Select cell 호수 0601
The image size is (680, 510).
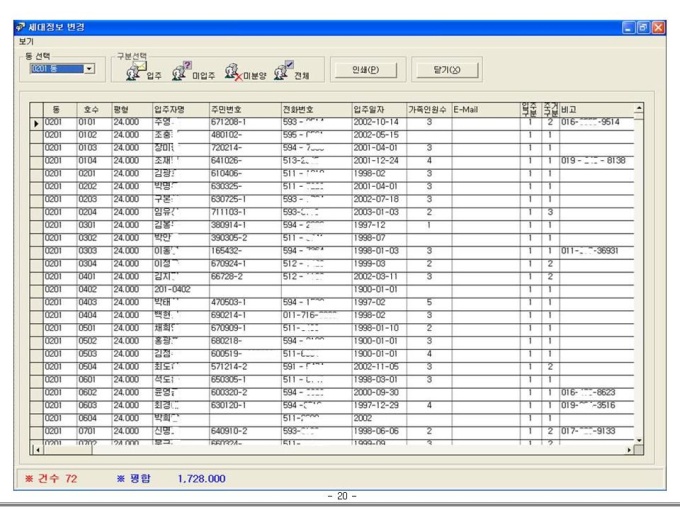(95, 380)
